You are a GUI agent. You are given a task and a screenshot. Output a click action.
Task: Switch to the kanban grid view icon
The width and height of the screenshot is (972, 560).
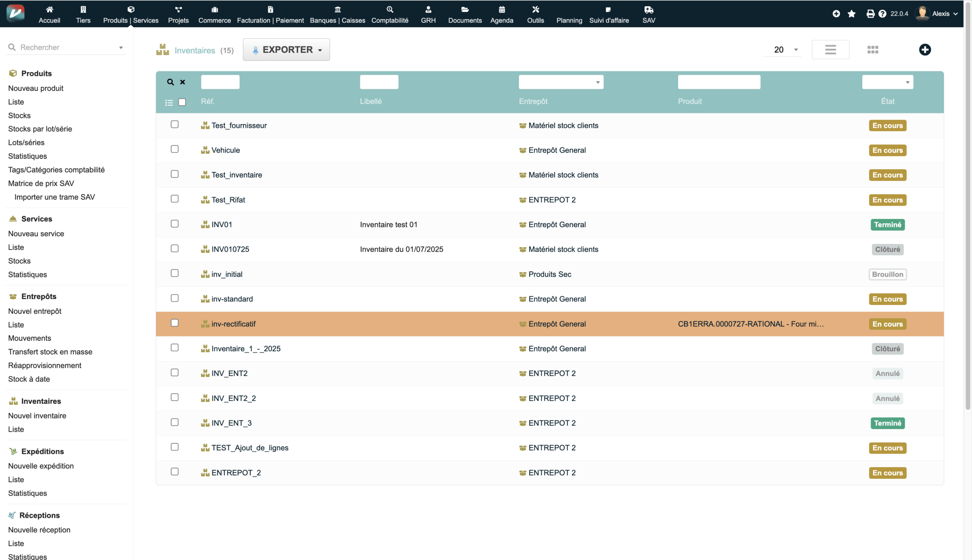[x=873, y=50]
